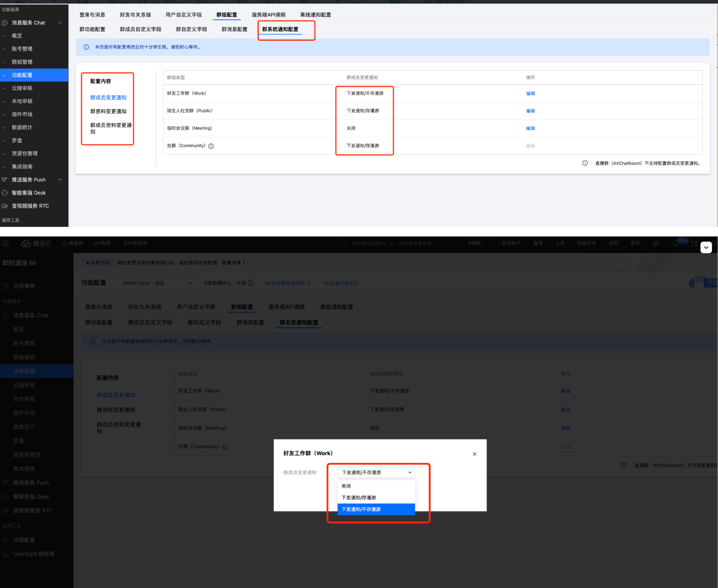This screenshot has width=718, height=588.
Task: Open 群功能配置 sub-tab in upper screenshot
Action: coord(92,29)
